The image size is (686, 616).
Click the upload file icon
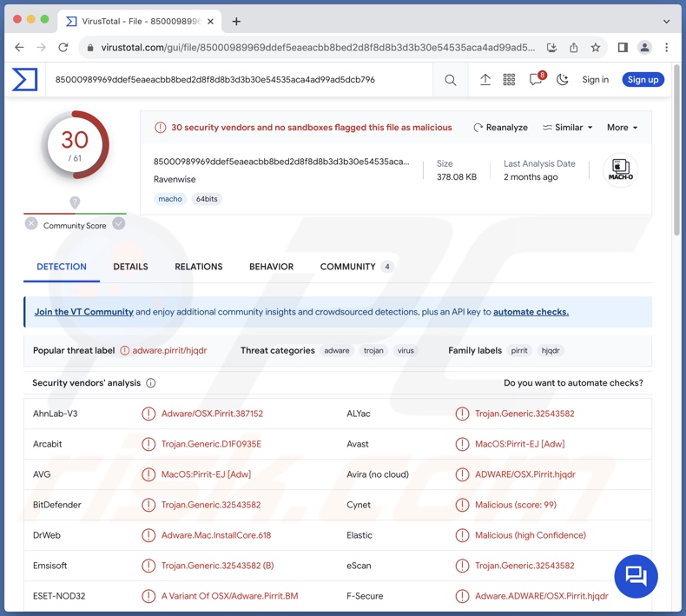tap(485, 80)
